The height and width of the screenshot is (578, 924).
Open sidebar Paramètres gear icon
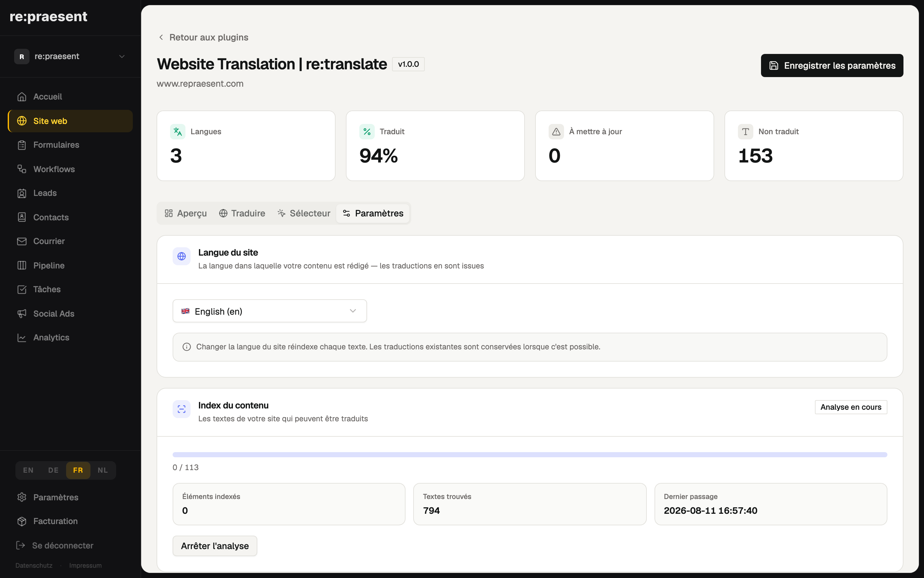click(x=22, y=497)
